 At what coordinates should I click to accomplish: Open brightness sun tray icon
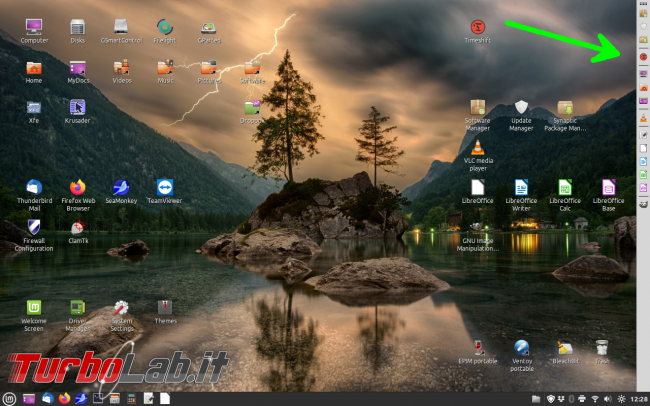621,399
